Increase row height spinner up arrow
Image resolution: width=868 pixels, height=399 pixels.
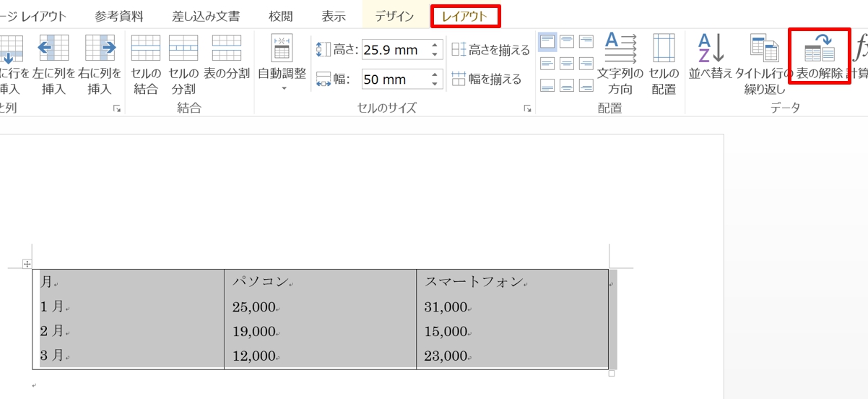(435, 46)
